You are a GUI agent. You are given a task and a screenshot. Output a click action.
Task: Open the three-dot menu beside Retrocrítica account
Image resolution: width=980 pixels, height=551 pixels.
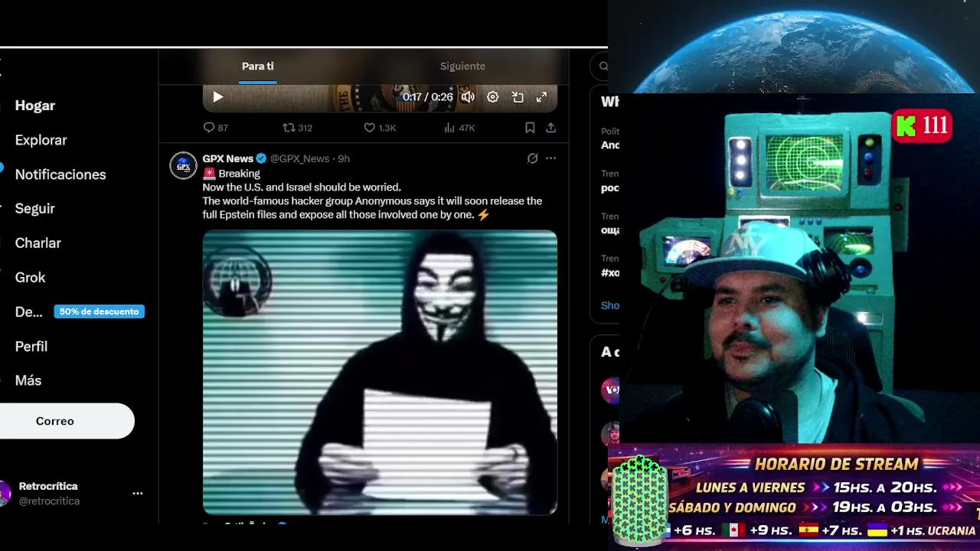click(x=138, y=494)
